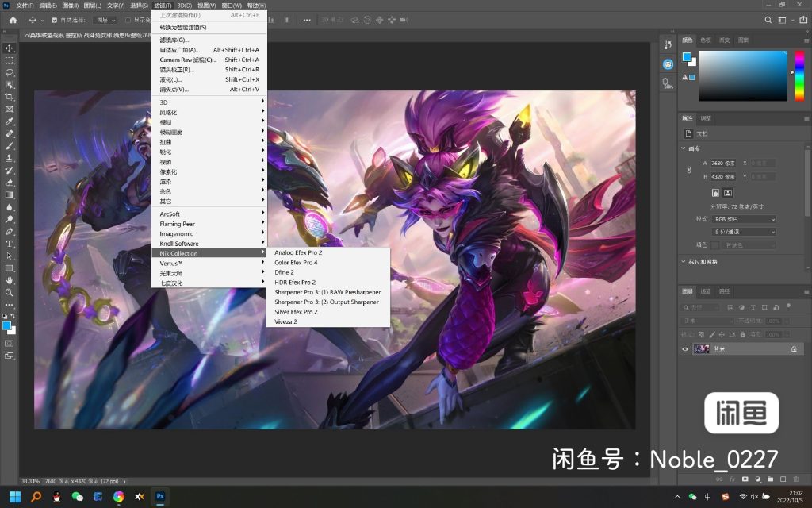Click foreground color swatch in Color panel

click(x=688, y=57)
